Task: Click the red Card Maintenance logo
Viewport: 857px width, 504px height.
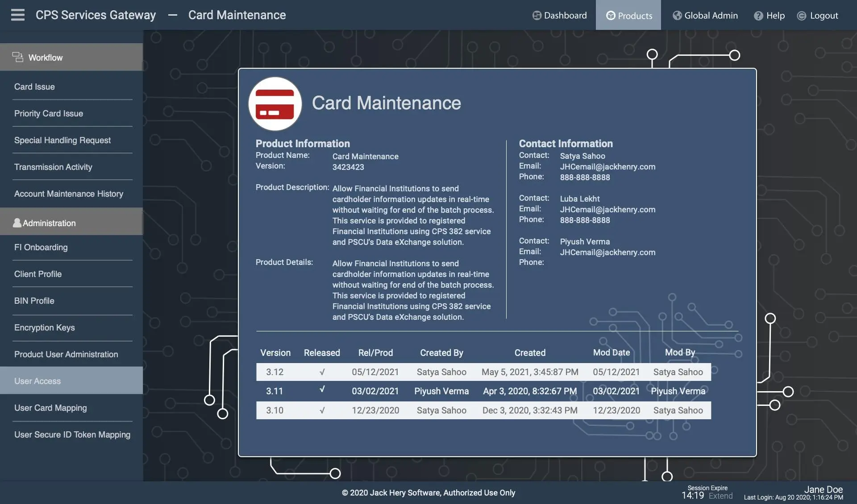Action: (x=275, y=104)
